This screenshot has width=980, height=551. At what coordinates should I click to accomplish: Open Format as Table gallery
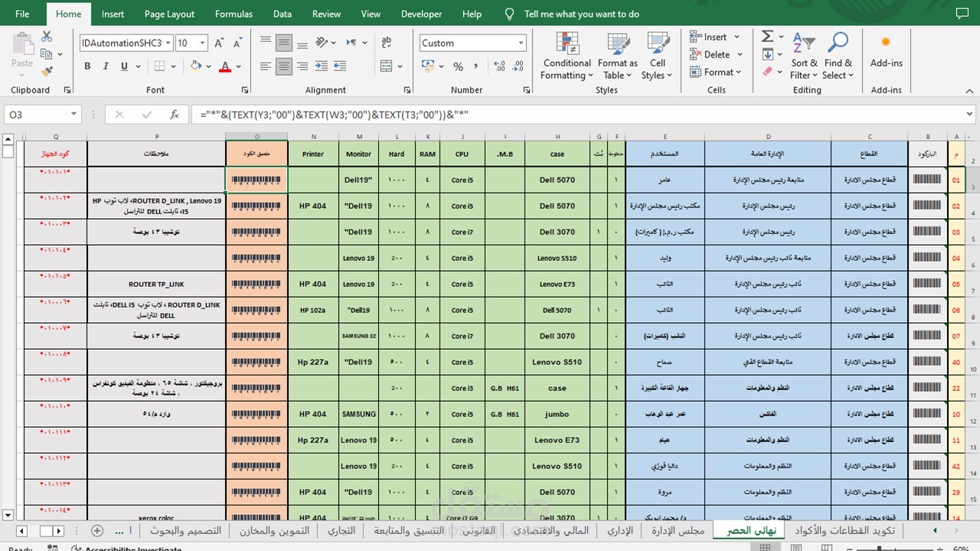617,55
